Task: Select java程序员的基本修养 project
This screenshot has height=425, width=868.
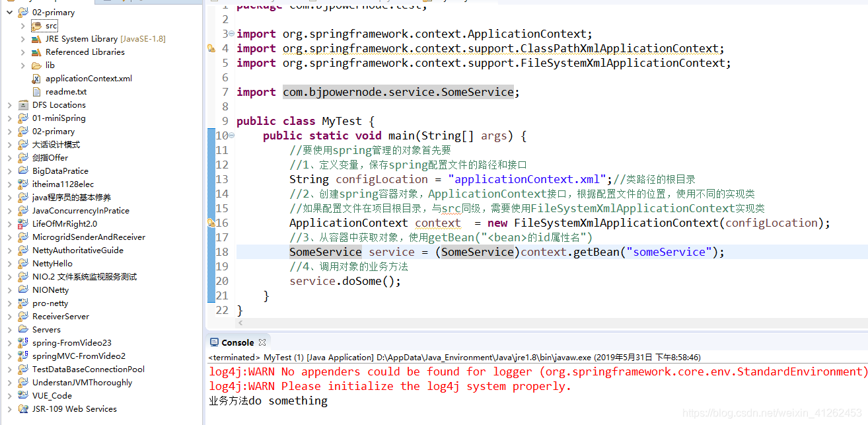Action: pos(71,198)
